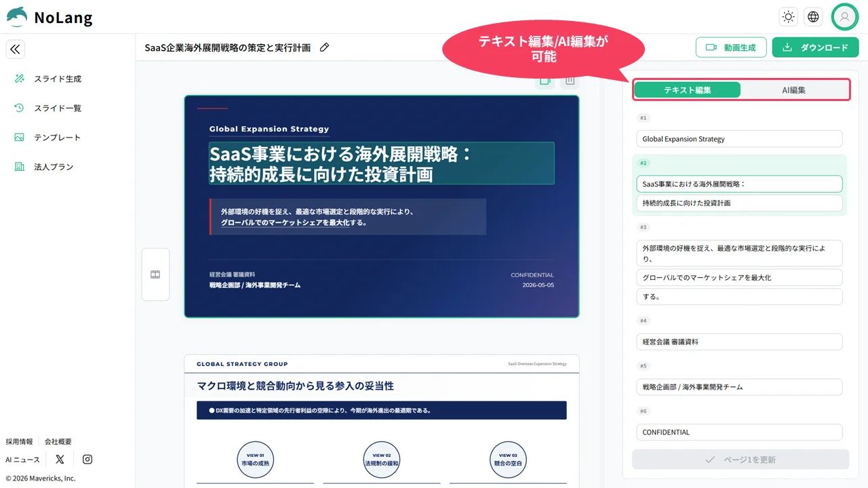Click the #4 block label
868x488 pixels.
(x=644, y=321)
